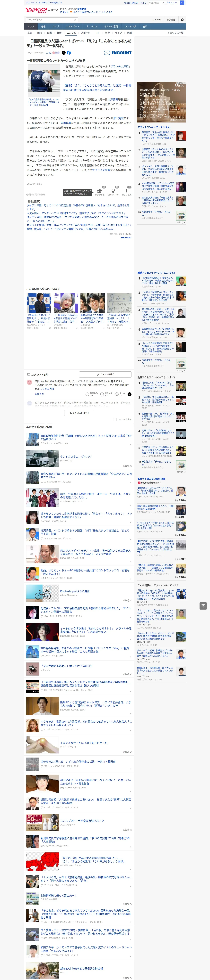Click the 返信 1件 link

pyautogui.click(x=39, y=394)
